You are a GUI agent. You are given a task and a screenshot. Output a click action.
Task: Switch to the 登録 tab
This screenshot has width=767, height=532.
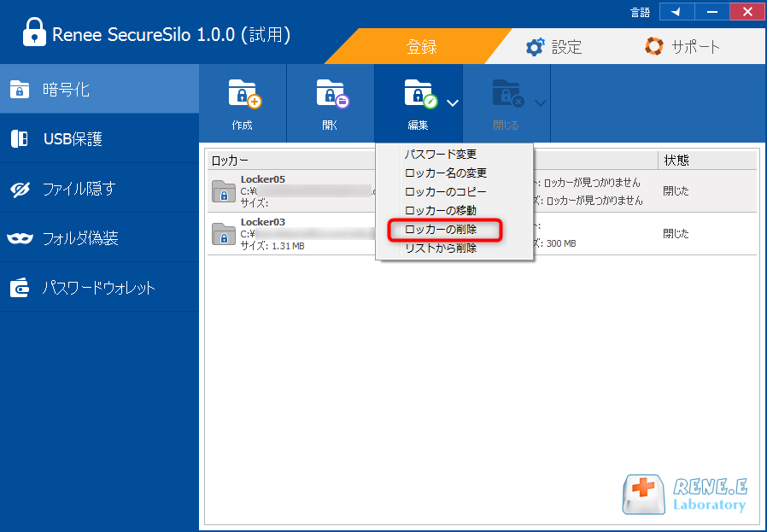click(421, 47)
